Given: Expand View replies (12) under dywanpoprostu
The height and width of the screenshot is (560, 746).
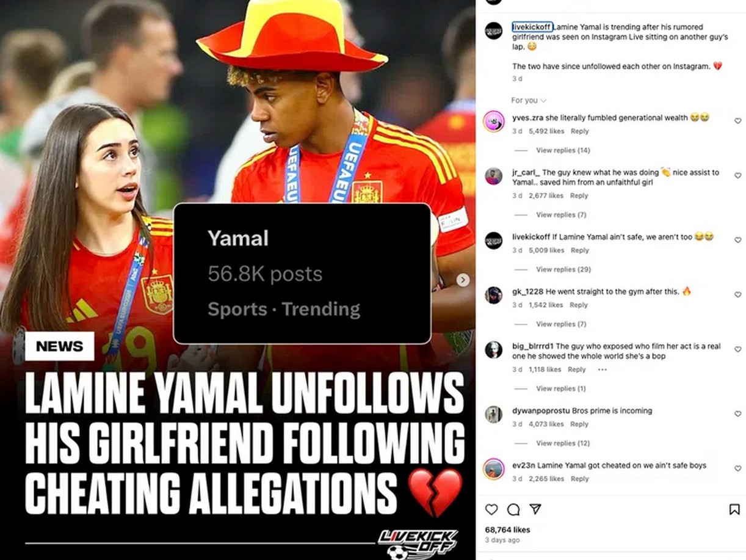Looking at the screenshot, I should [x=563, y=443].
